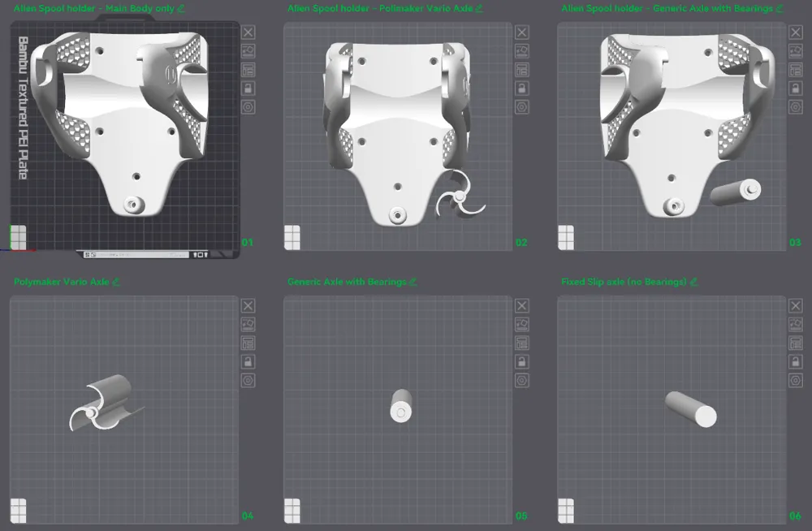Auto orient objects on plate 01
The height and width of the screenshot is (531, 812).
pyautogui.click(x=248, y=51)
